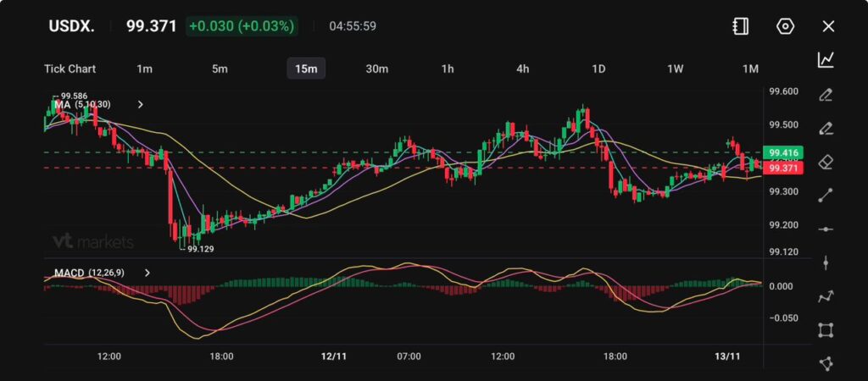Open chart settings hexagon icon
868x381 pixels.
click(x=785, y=26)
